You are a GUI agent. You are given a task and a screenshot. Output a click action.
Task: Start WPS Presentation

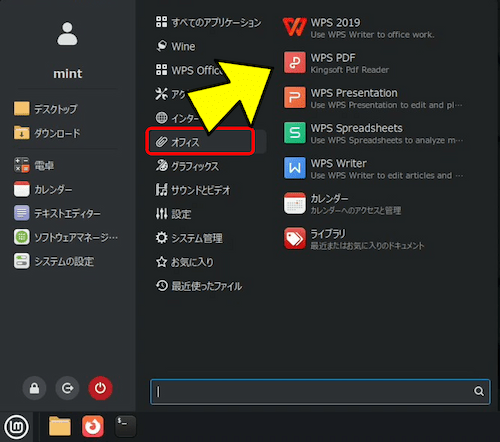tap(373, 98)
